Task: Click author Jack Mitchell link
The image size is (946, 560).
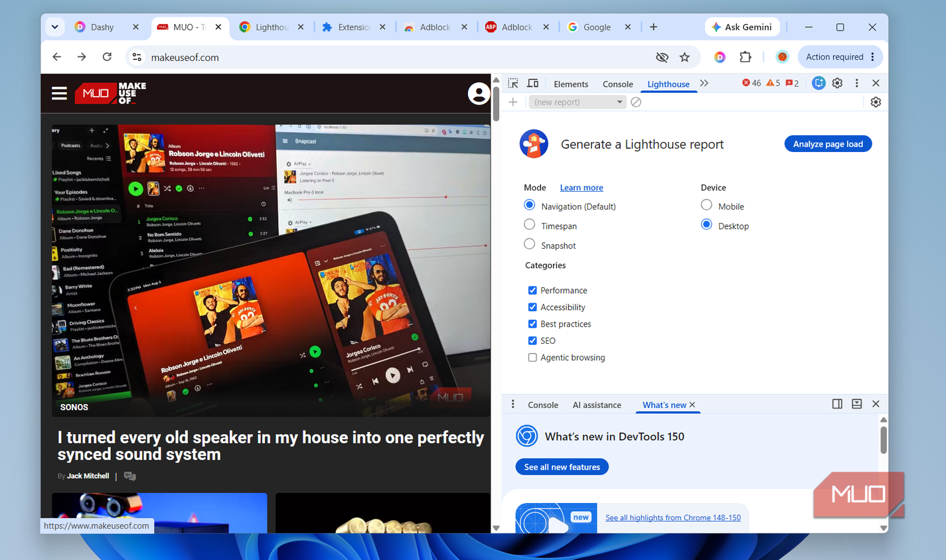Action: pyautogui.click(x=88, y=476)
